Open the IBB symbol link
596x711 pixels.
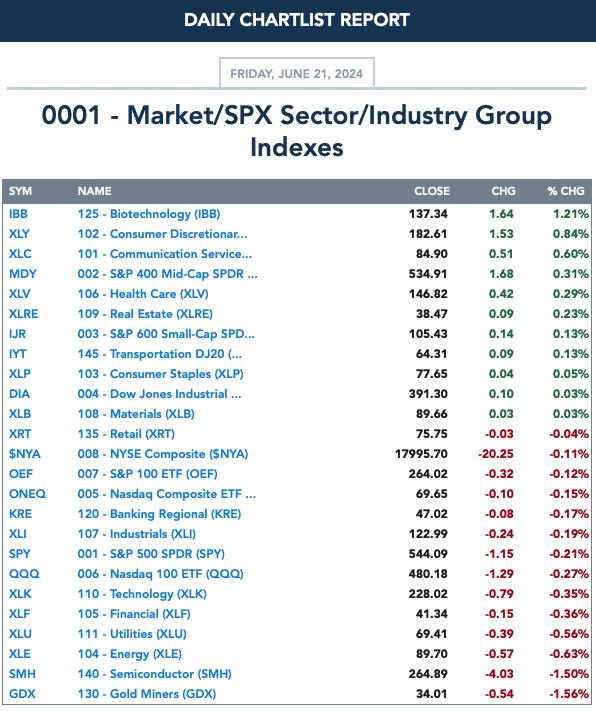tap(18, 214)
